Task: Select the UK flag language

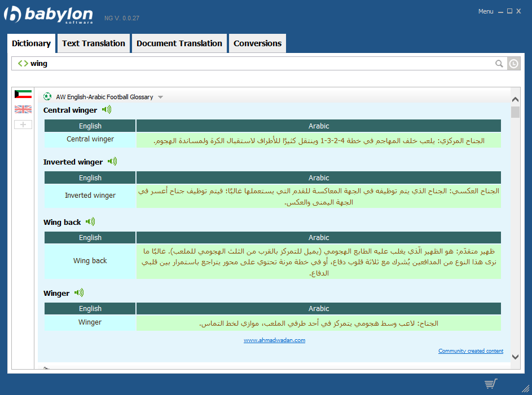Action: [x=23, y=109]
